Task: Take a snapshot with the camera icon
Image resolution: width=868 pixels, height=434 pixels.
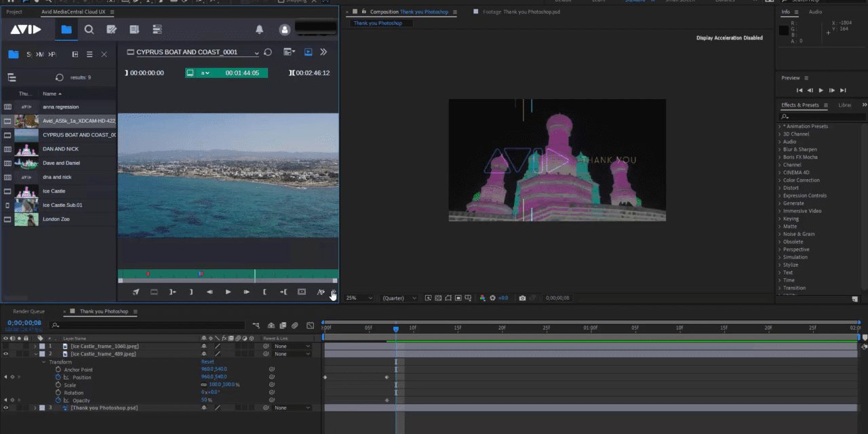Action: click(x=522, y=298)
